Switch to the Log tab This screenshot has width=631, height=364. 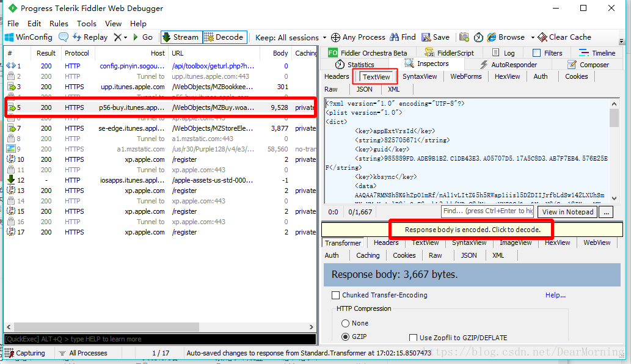pos(503,53)
